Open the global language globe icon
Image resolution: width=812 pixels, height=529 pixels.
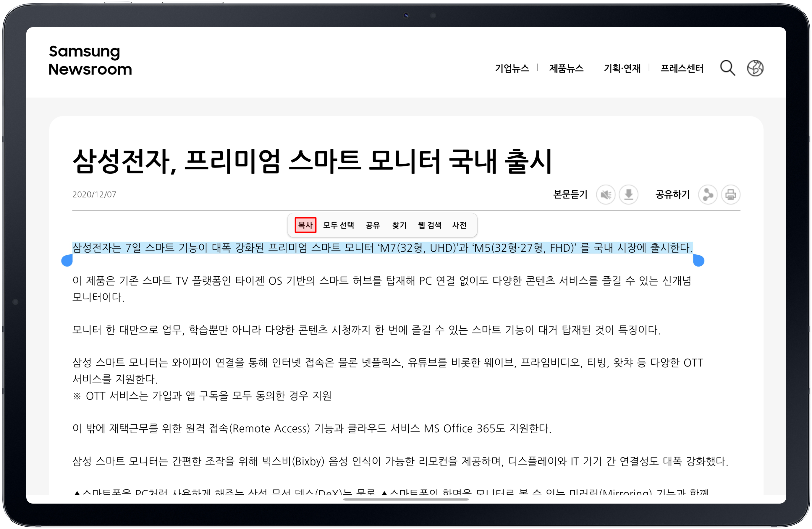click(x=755, y=68)
